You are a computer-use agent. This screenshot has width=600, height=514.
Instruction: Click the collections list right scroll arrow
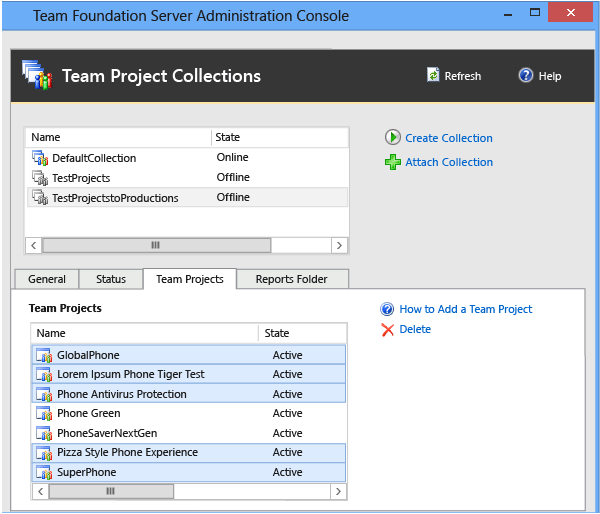point(340,245)
